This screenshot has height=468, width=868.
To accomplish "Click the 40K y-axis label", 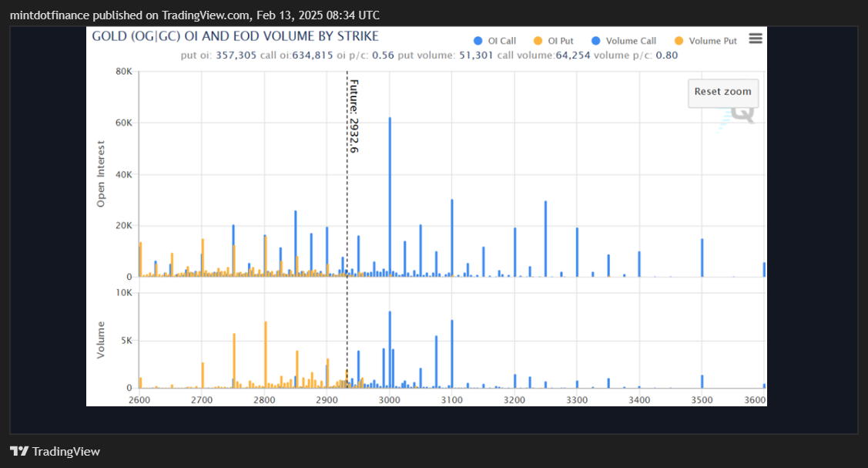I will [x=124, y=174].
